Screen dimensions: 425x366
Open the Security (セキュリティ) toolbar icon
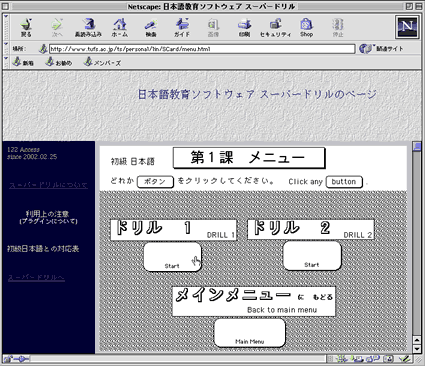click(275, 27)
